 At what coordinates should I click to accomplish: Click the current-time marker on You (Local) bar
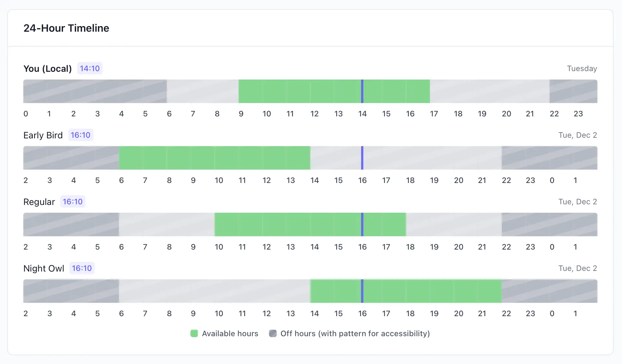pyautogui.click(x=362, y=91)
